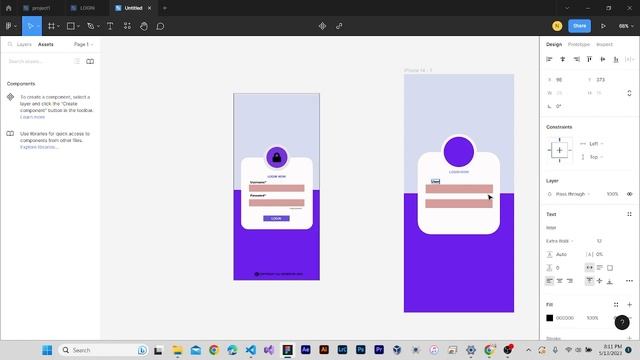Toggle layer visibility eye icon

click(629, 194)
